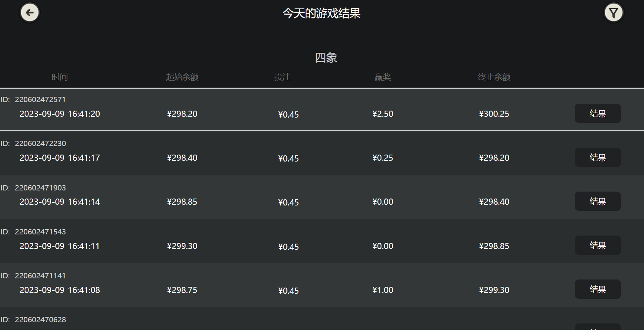Open the filter funnel icon
The height and width of the screenshot is (330, 644).
pyautogui.click(x=614, y=13)
